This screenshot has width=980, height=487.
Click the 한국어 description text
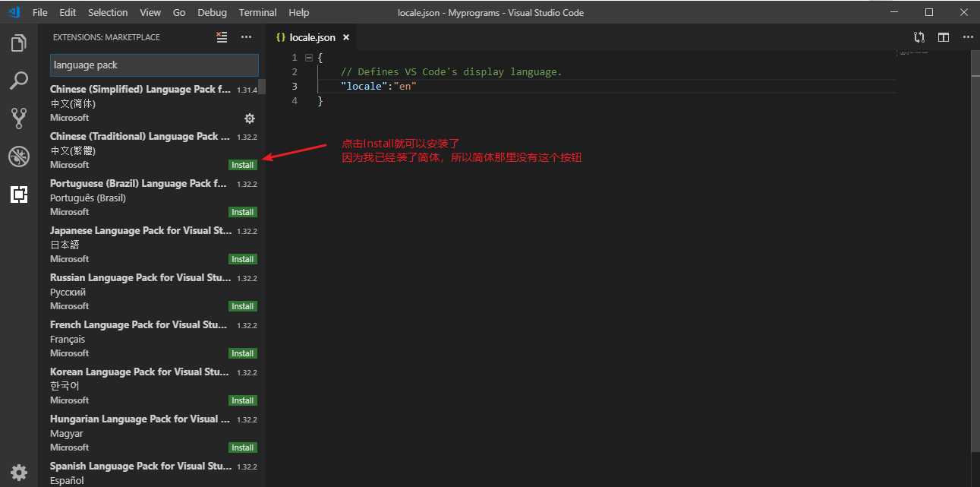tap(65, 386)
